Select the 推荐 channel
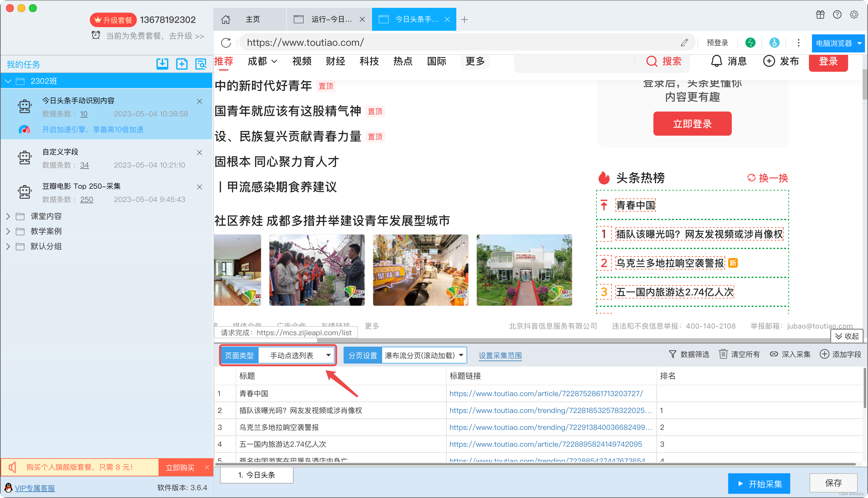The width and height of the screenshot is (868, 498). (224, 61)
